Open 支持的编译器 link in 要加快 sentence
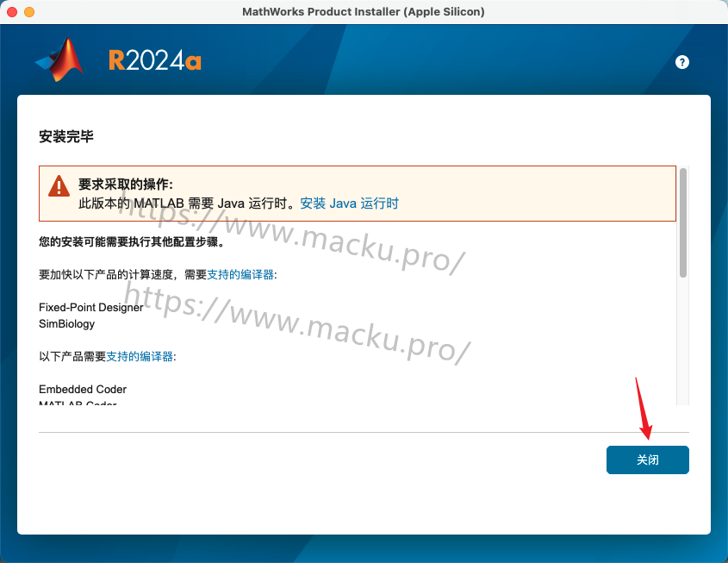Screen dimensions: 728x563 click(240, 274)
